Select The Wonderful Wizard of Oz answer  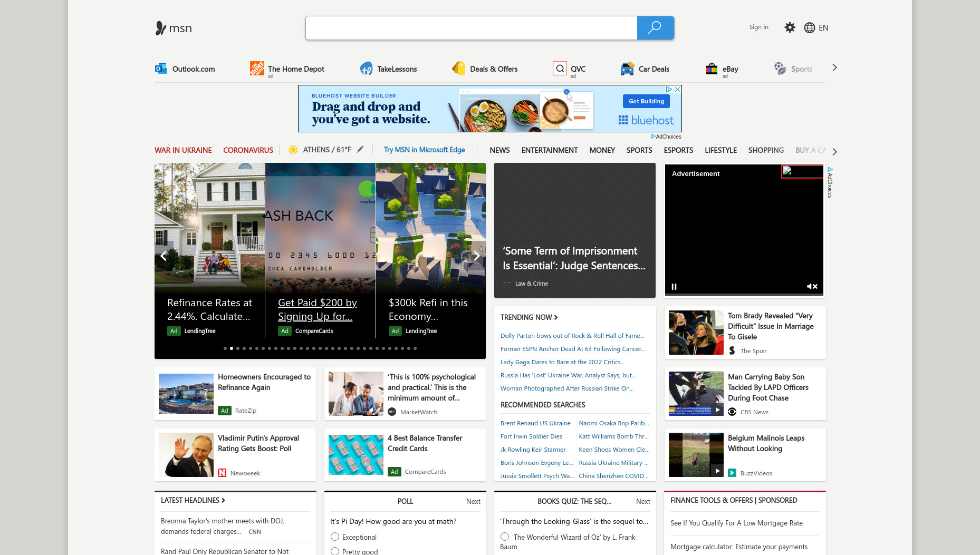[x=505, y=537]
